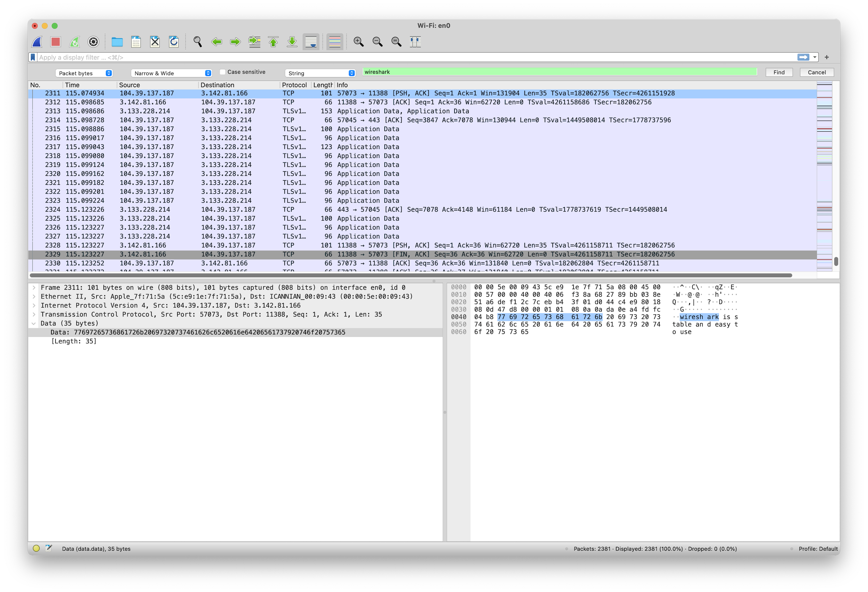The image size is (868, 592).
Task: Open the Narrow & Wide dropdown
Action: point(172,73)
